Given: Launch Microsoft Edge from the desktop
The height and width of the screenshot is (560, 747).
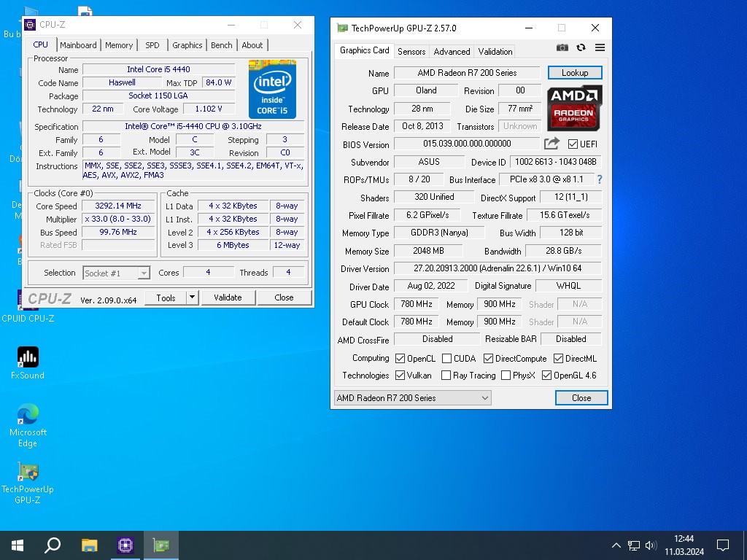Looking at the screenshot, I should click(28, 425).
